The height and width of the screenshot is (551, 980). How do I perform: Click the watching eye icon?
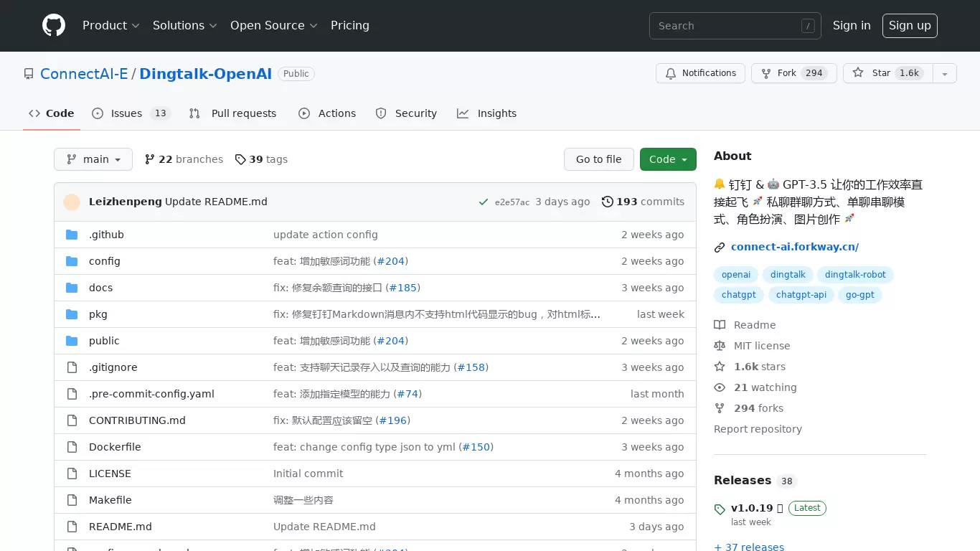point(720,387)
